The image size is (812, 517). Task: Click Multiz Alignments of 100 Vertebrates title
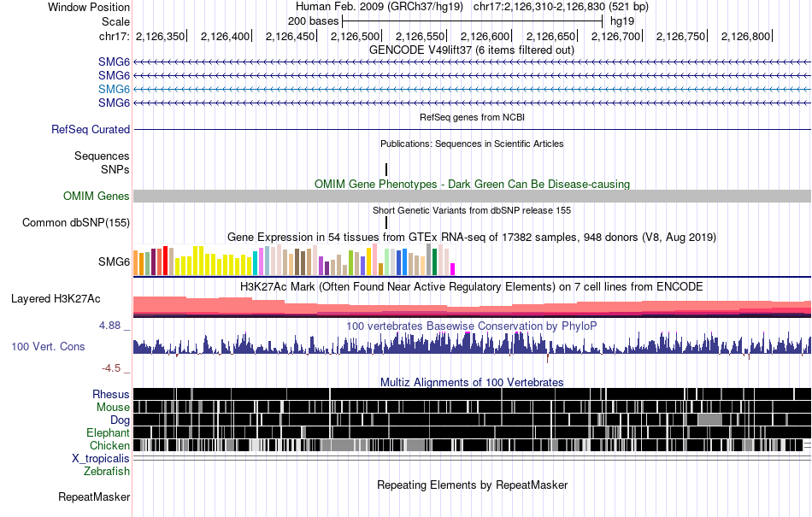pyautogui.click(x=472, y=383)
